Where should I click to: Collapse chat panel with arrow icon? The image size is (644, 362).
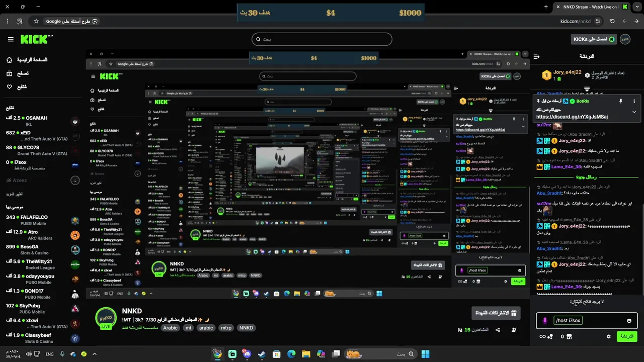coord(536,56)
